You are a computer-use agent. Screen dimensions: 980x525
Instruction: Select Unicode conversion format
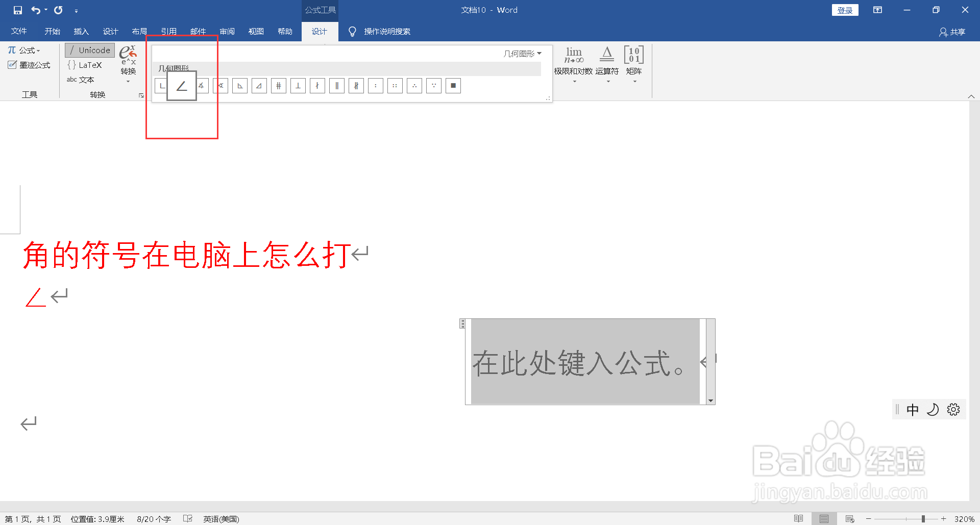(90, 50)
